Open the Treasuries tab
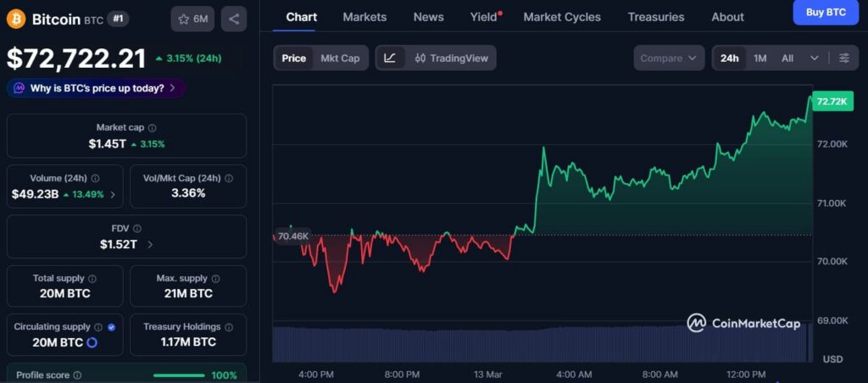 tap(656, 17)
